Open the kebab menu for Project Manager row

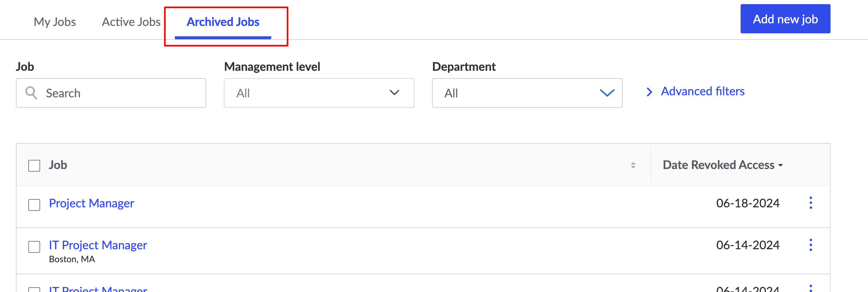[810, 203]
